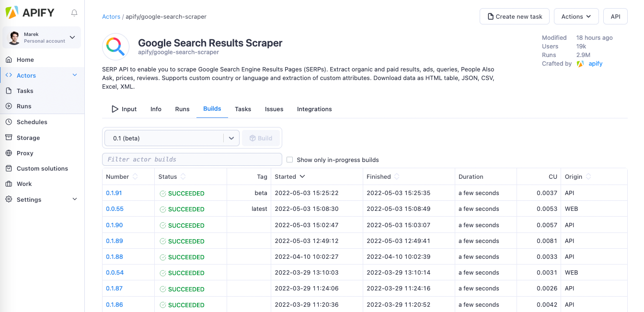Viewport: 644px width, 312px height.
Task: Switch to the Integrations tab
Action: [314, 109]
